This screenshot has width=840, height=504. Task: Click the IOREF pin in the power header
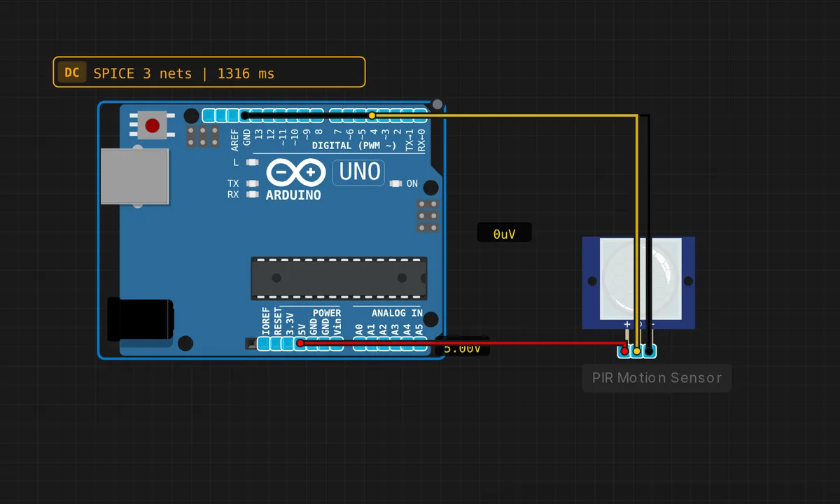pos(264,344)
